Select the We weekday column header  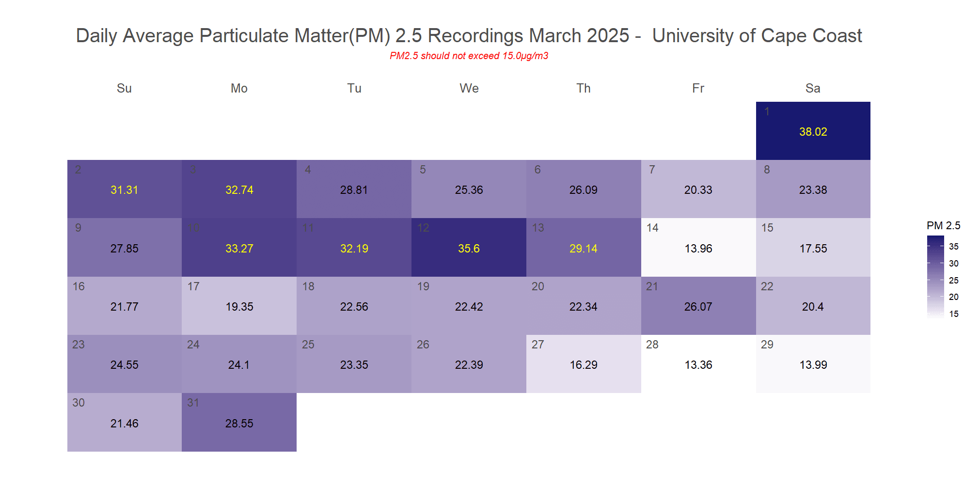tap(469, 88)
